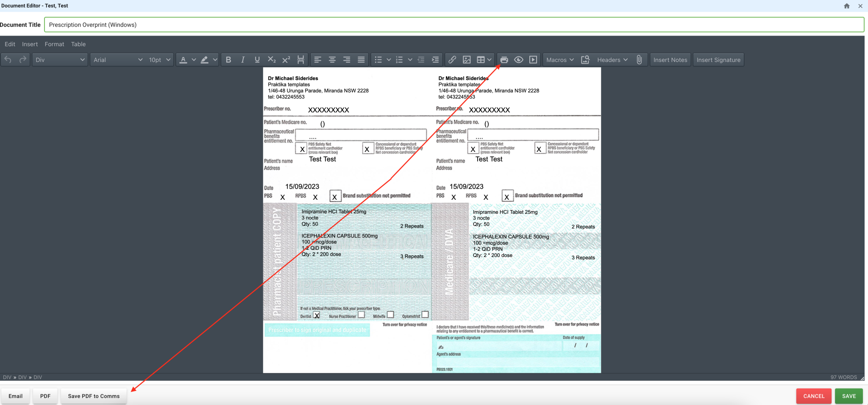This screenshot has width=868, height=405.
Task: Open the Table menu
Action: (x=78, y=44)
